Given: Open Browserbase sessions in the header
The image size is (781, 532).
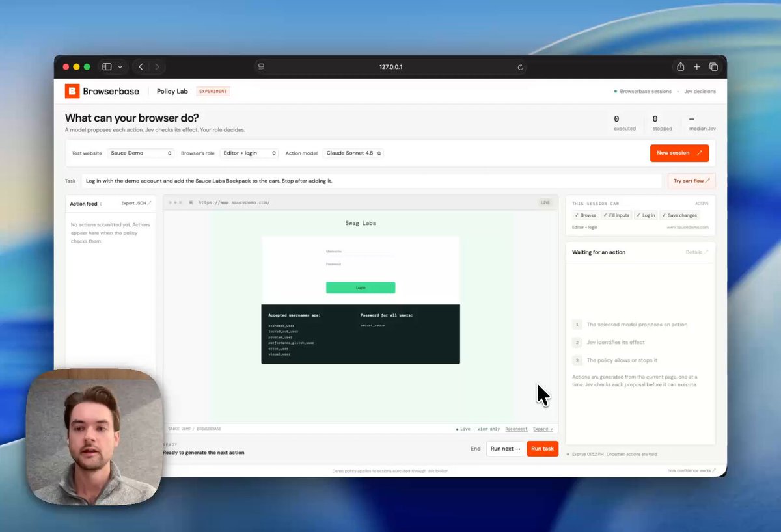Looking at the screenshot, I should point(645,92).
